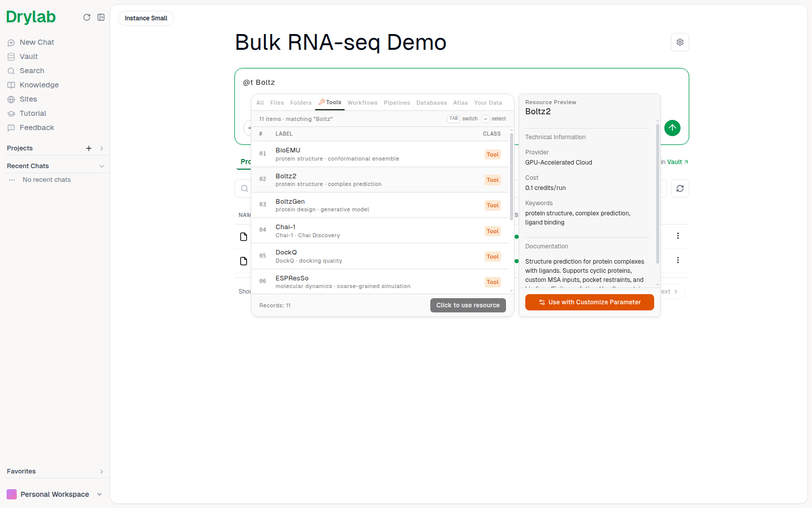Open project settings gear icon
The width and height of the screenshot is (812, 508).
(680, 42)
